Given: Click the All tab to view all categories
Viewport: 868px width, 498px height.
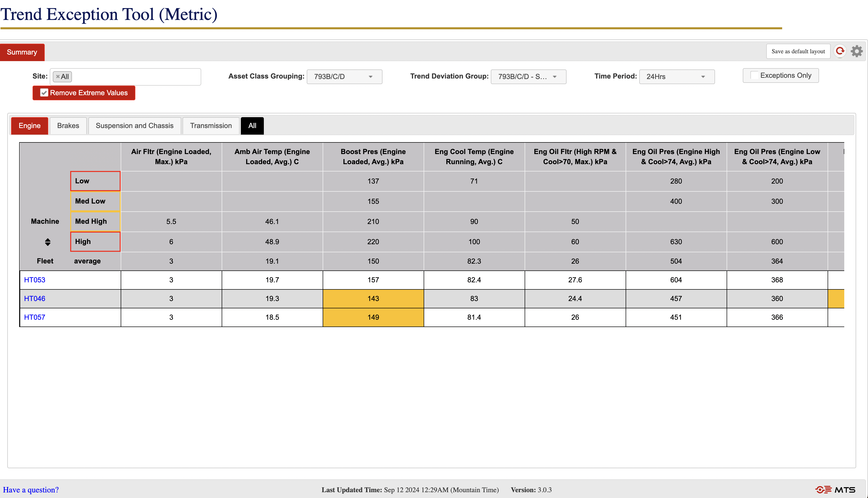Looking at the screenshot, I should 251,126.
